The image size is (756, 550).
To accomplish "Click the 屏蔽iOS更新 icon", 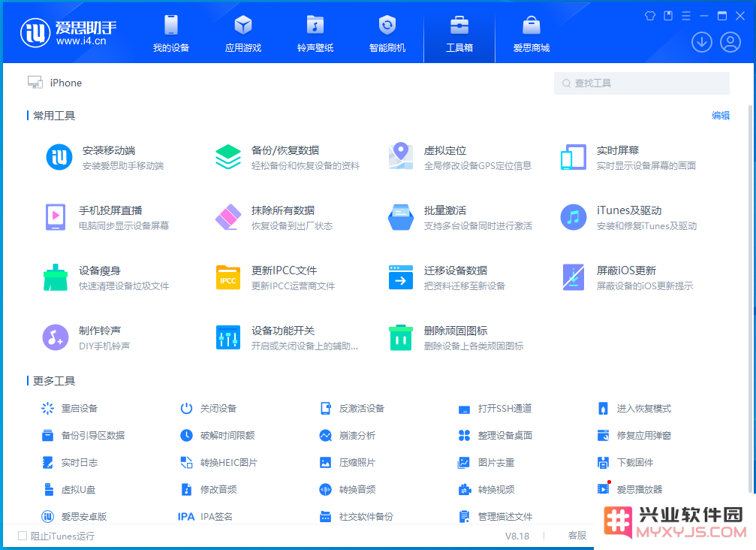I will tap(574, 277).
